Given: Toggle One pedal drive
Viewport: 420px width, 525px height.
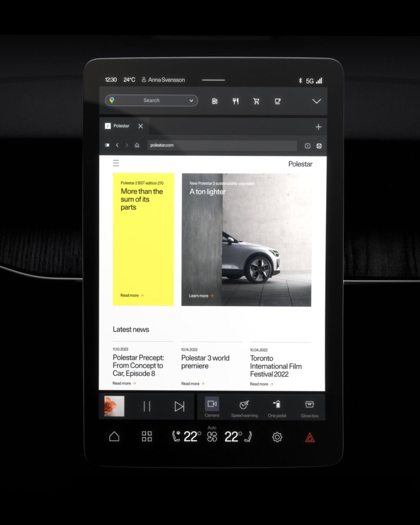Looking at the screenshot, I should click(x=277, y=408).
